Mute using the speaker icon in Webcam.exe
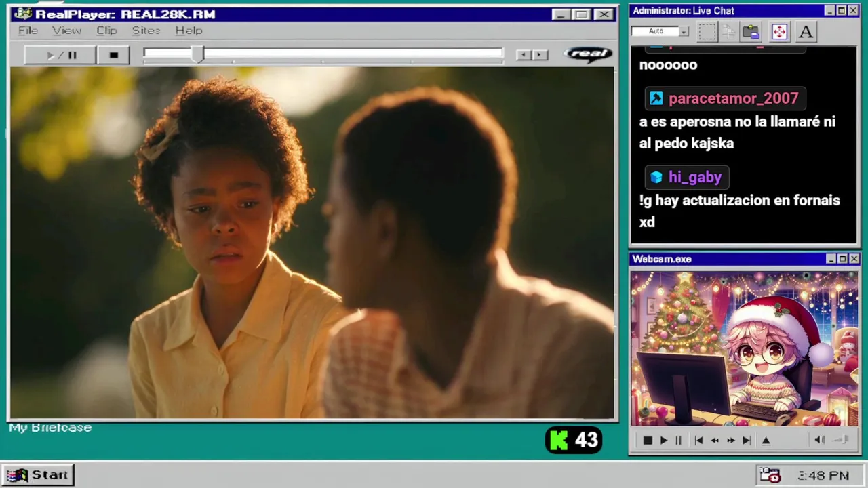 click(x=819, y=440)
